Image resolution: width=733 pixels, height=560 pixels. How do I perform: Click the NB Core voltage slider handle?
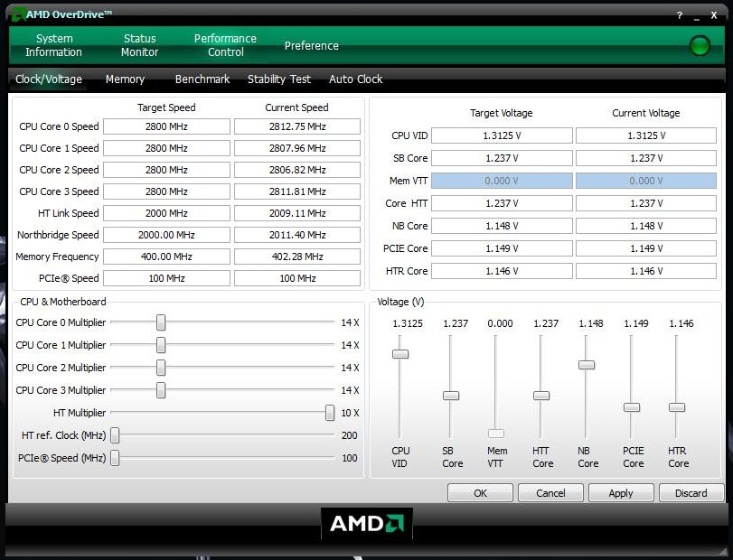[x=587, y=365]
